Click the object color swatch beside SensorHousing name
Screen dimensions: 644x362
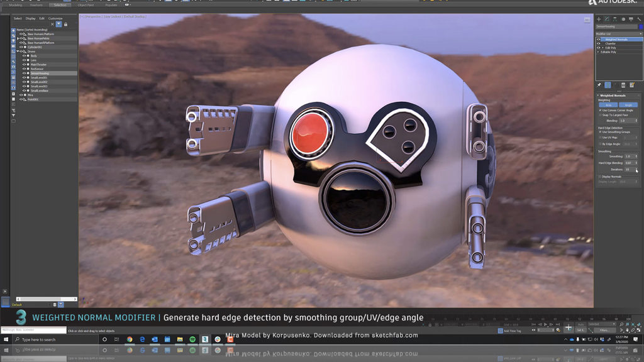pyautogui.click(x=28, y=73)
